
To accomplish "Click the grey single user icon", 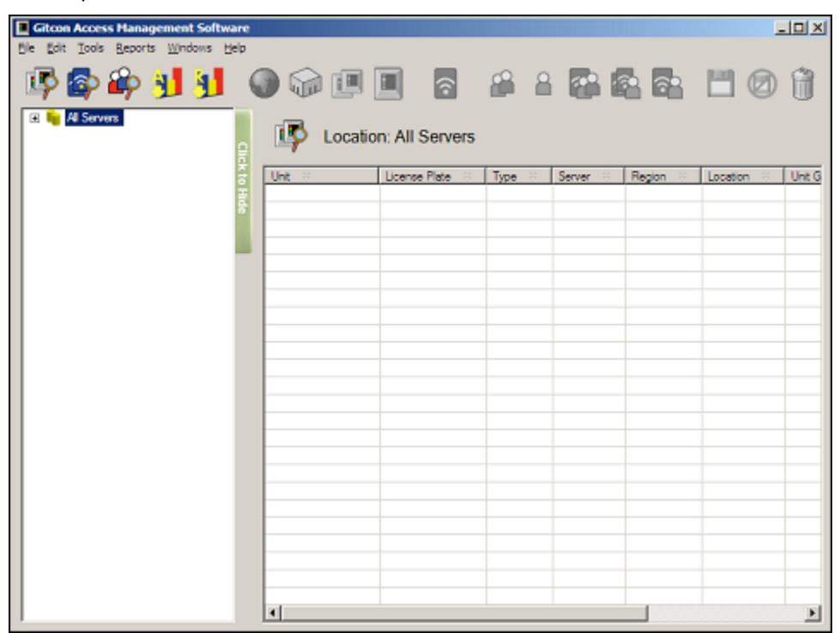I will coord(543,84).
